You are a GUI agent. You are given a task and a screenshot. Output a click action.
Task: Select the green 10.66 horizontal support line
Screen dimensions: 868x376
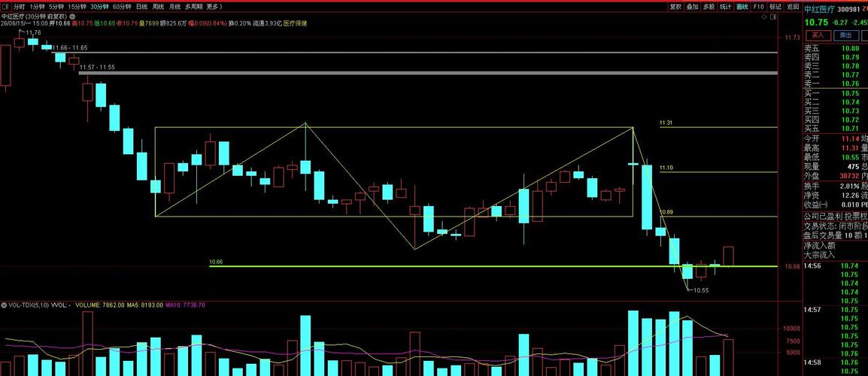(x=493, y=266)
